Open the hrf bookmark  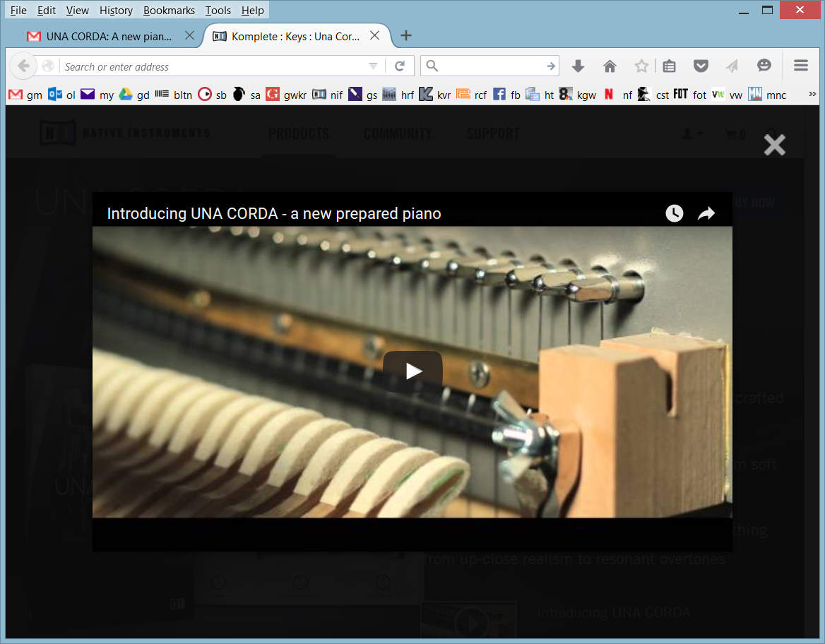(398, 95)
